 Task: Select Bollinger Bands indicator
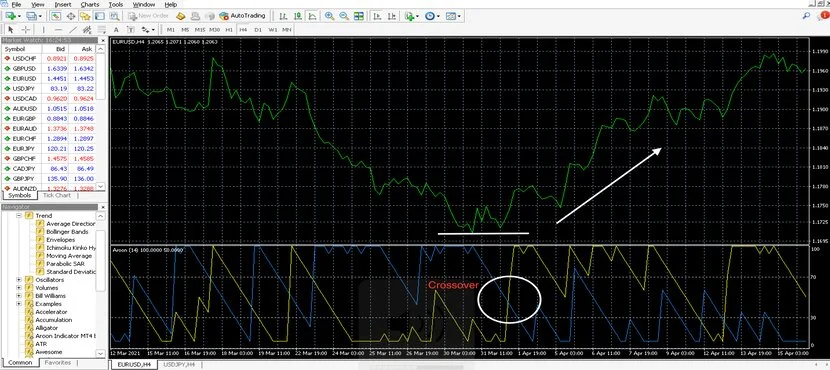click(x=67, y=232)
